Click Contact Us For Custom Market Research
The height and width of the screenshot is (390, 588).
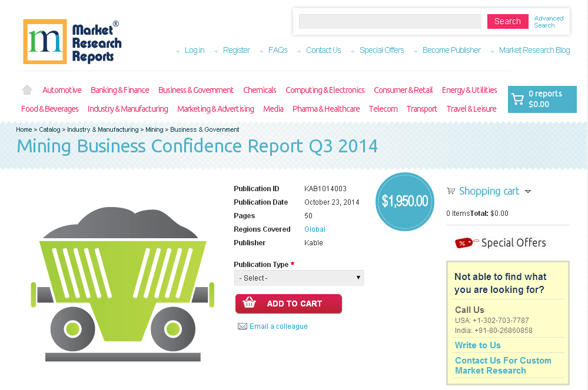(503, 365)
